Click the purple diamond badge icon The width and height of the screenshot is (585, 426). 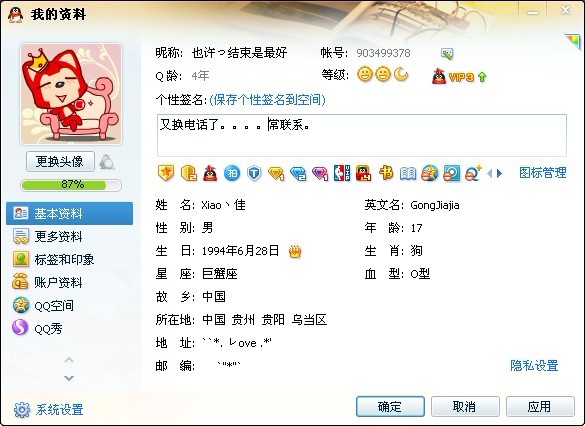[320, 173]
